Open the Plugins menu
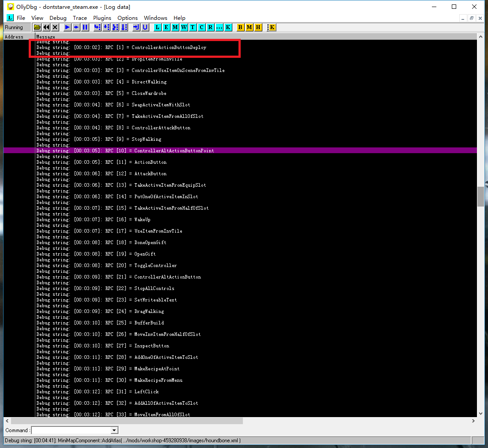 (x=102, y=18)
